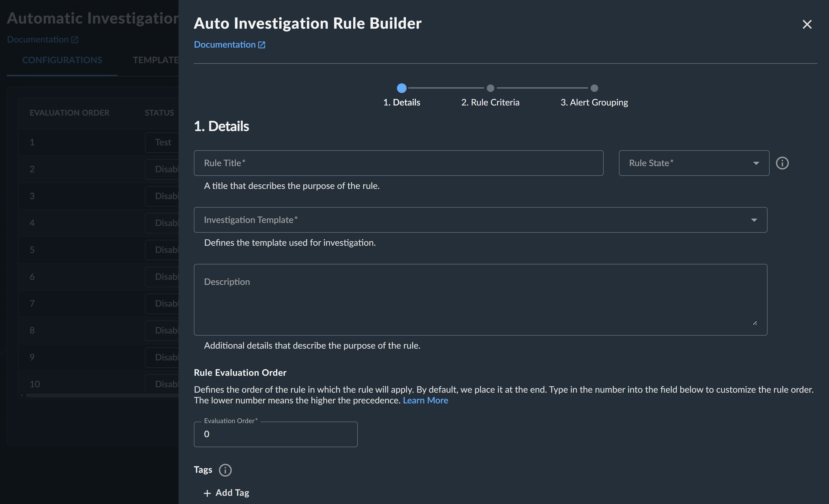This screenshot has height=504, width=829.
Task: Switch to Templates tab in background page
Action: click(156, 60)
